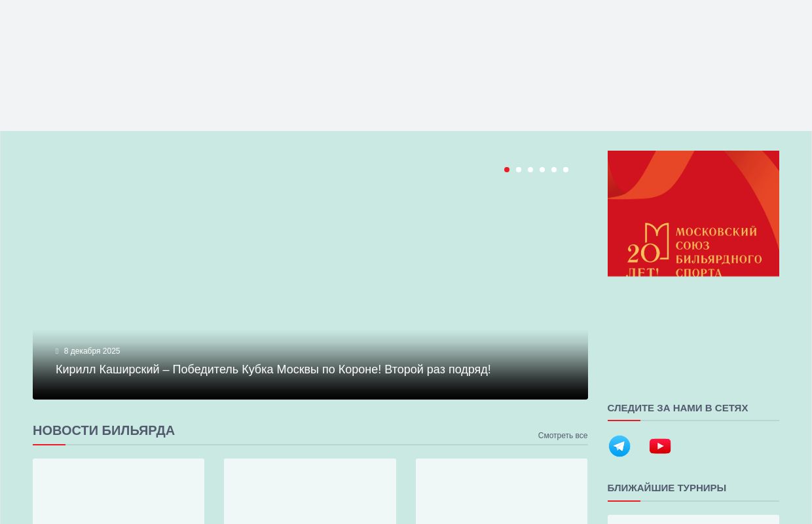Viewport: 812px width, 524px height.
Task: Click the calendar glyph beside the slide date
Action: pos(57,351)
